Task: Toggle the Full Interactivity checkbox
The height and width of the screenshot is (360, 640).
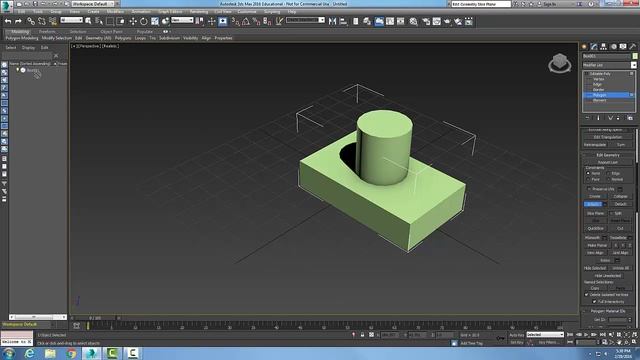Action: 594,301
